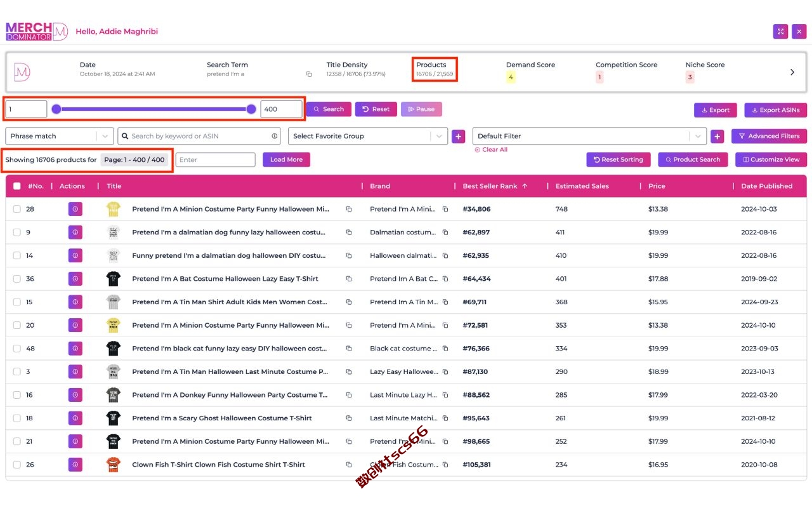
Task: Sort table by Estimated Sales column
Action: tap(582, 186)
